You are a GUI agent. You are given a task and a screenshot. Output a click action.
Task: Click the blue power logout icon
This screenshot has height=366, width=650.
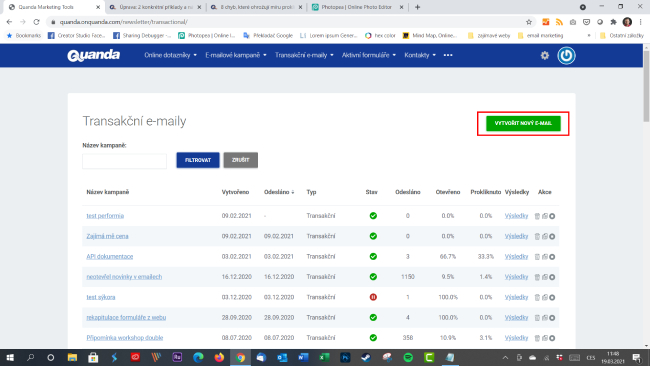[x=566, y=55]
